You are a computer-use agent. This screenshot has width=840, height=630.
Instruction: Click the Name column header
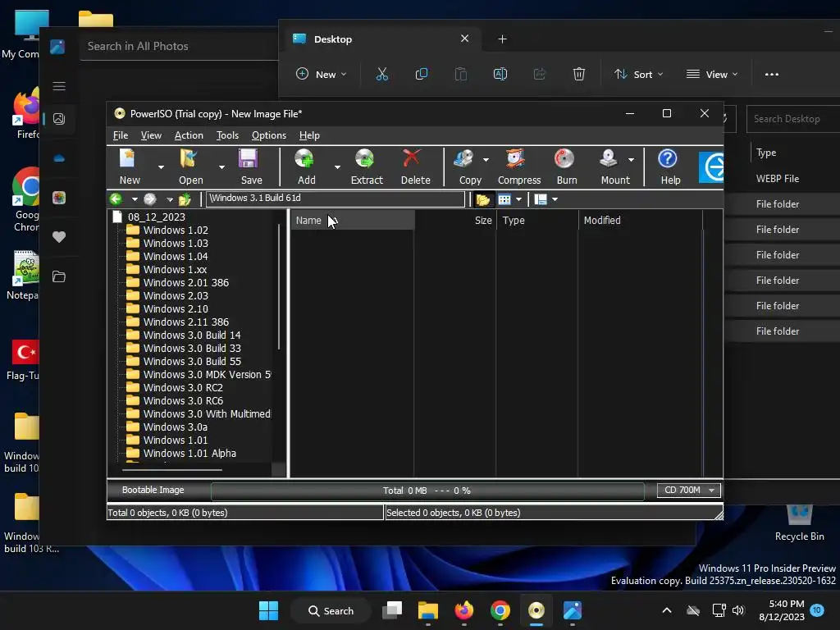pyautogui.click(x=353, y=220)
